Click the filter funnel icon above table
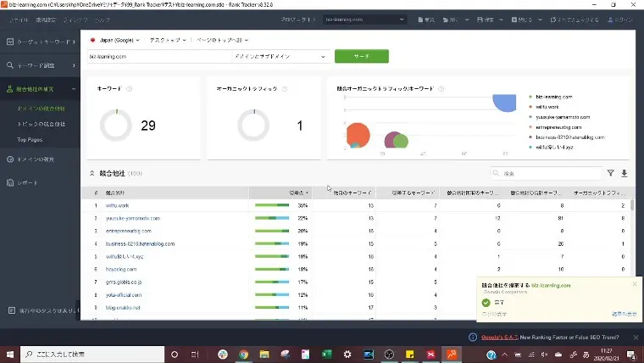This screenshot has height=363, width=644. point(610,173)
